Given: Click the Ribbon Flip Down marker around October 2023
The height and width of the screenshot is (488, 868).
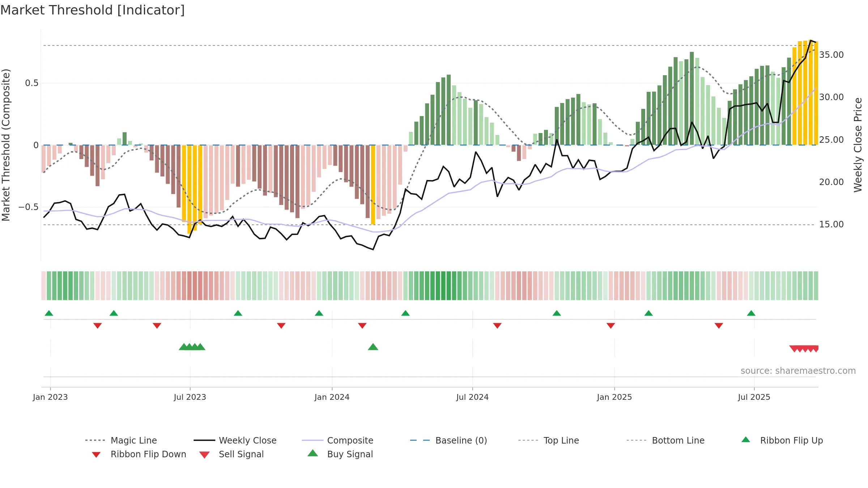Looking at the screenshot, I should [x=281, y=326].
